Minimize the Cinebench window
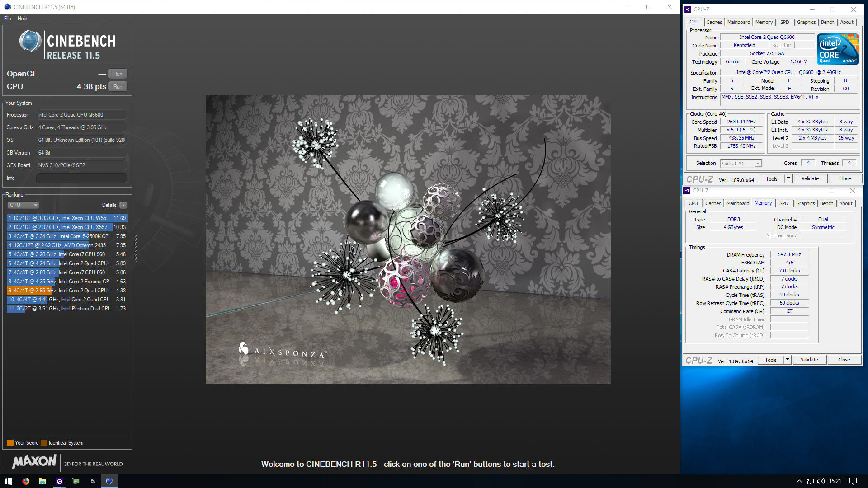Viewport: 868px width, 488px height. (628, 7)
